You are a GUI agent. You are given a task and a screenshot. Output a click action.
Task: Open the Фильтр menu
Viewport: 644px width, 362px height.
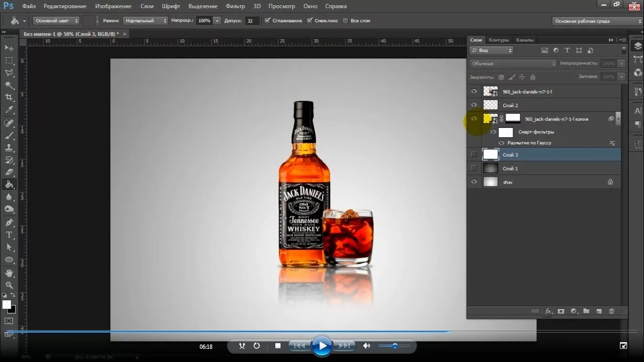click(235, 6)
